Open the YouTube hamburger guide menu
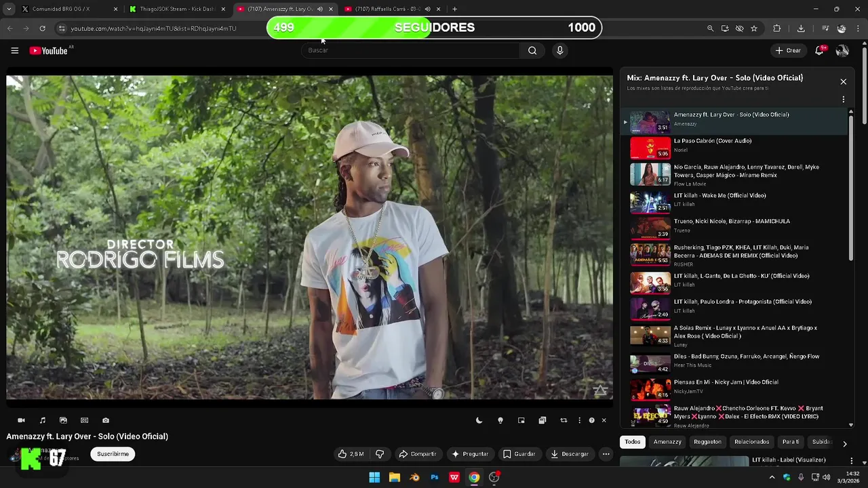Screen dimensions: 868x488 coord(14,50)
